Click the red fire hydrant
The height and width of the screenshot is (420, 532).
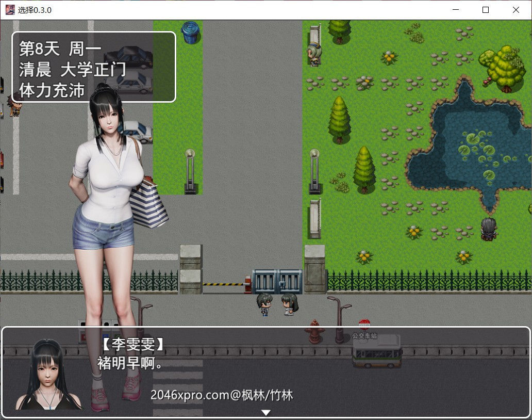[314, 332]
